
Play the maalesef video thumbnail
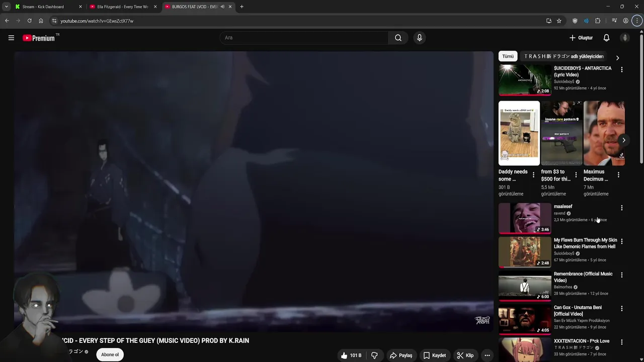point(525,218)
